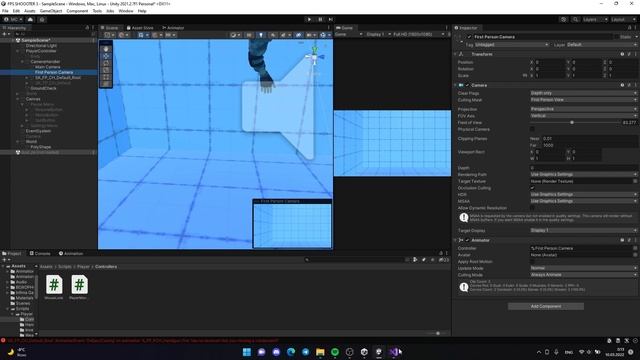Viewport: 640px width, 360px height.
Task: Open the File menu
Action: (5, 11)
